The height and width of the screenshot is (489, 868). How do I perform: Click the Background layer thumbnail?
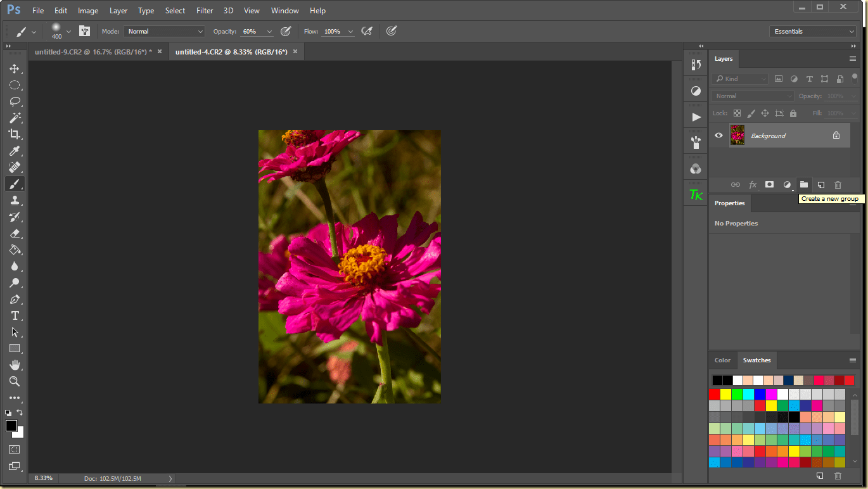coord(737,135)
